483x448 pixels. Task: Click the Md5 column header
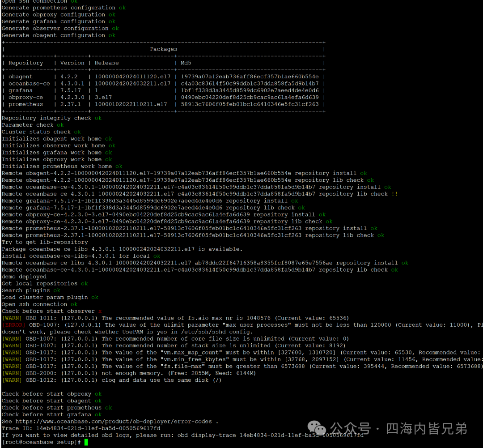tap(186, 63)
